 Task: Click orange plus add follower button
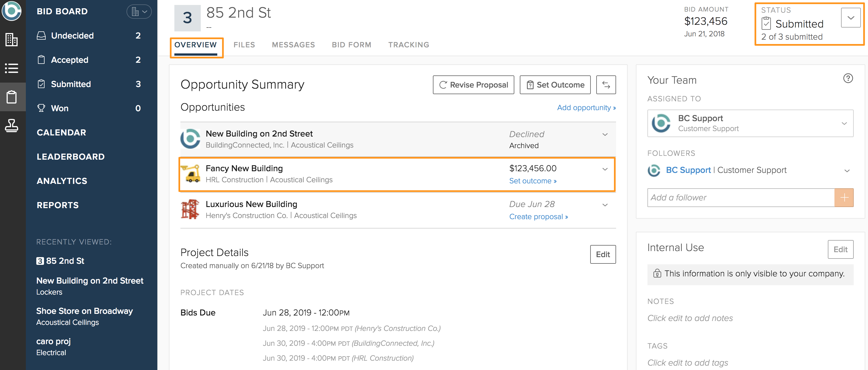coord(844,198)
